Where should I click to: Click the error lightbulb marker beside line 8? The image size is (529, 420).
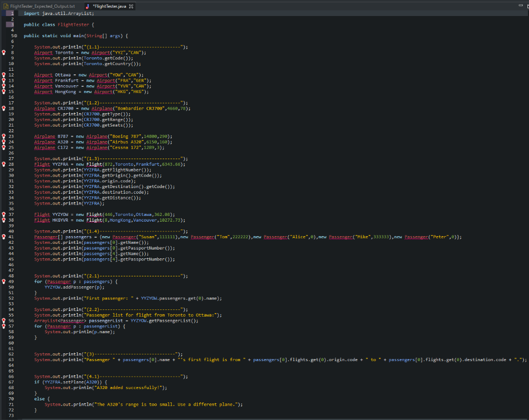(4, 52)
